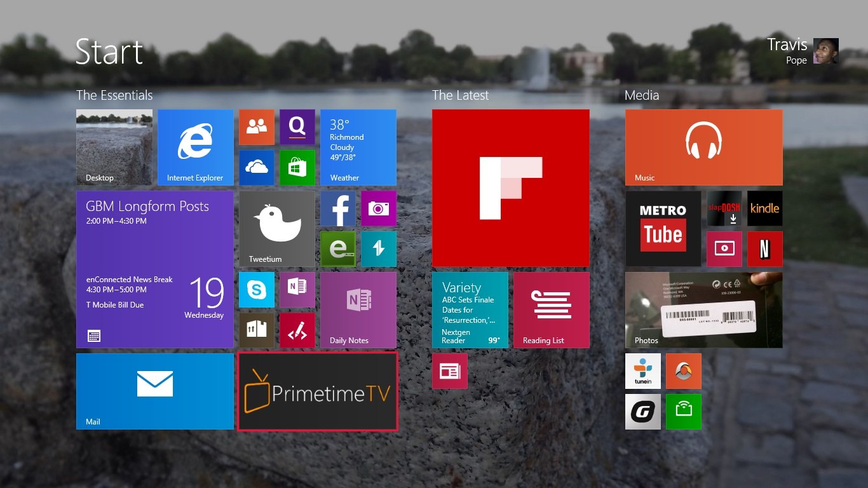The height and width of the screenshot is (488, 868).
Task: Launch the Skype tile
Action: click(x=257, y=290)
